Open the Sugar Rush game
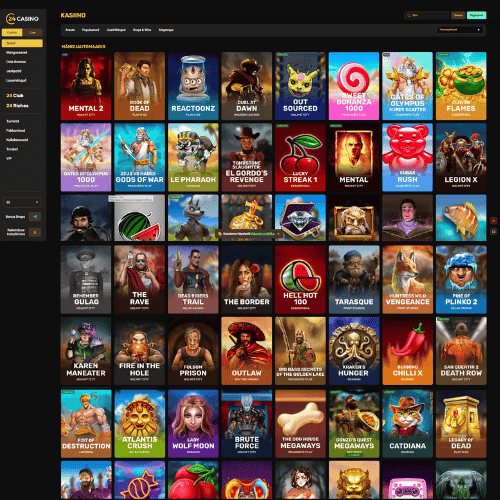Screen dimensions: 500x500 pyautogui.click(x=407, y=157)
